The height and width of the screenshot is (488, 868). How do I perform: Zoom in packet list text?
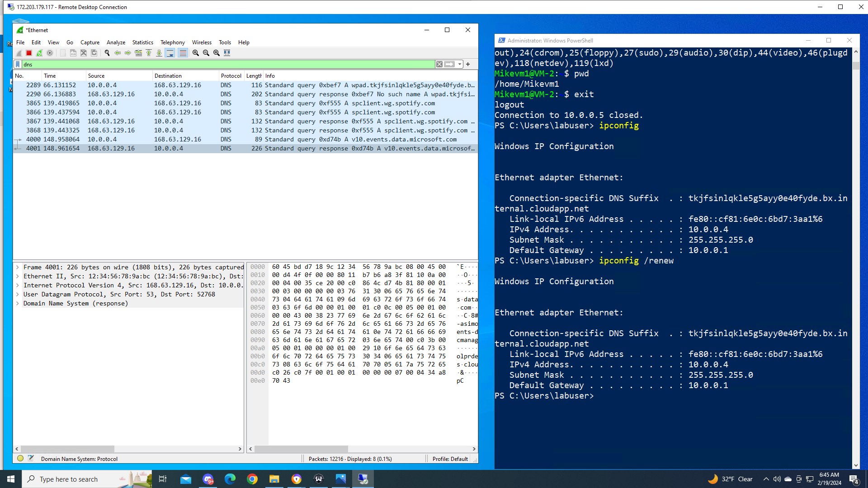pos(196,53)
